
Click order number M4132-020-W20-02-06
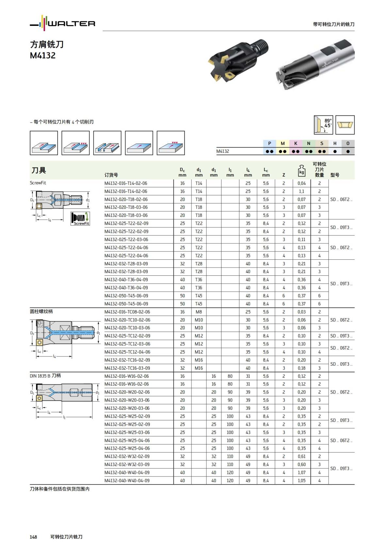127,392
